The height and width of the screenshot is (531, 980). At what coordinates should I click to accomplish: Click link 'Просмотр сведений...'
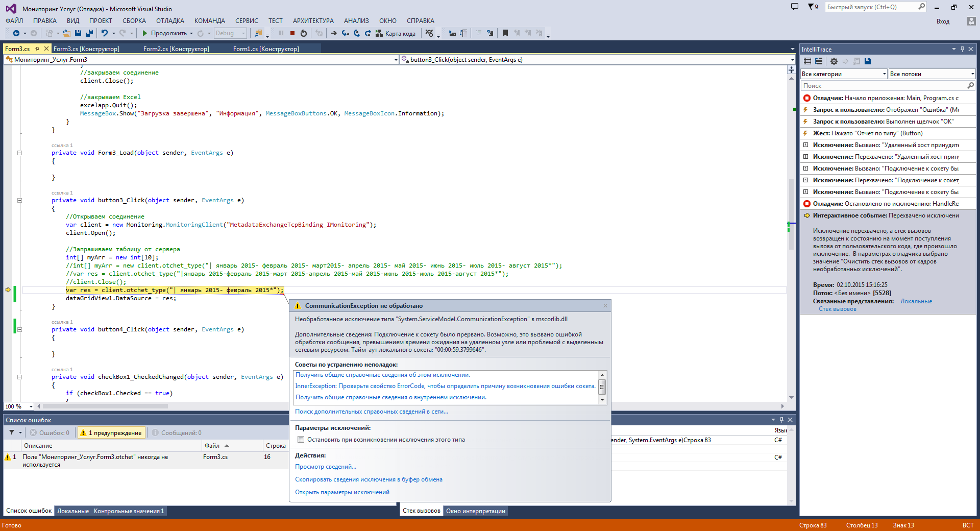326,467
